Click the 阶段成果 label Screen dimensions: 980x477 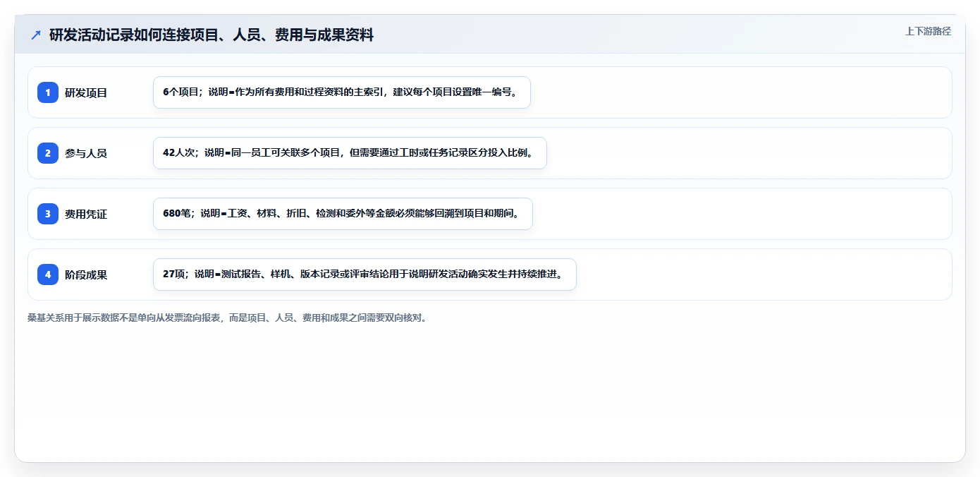pyautogui.click(x=86, y=274)
